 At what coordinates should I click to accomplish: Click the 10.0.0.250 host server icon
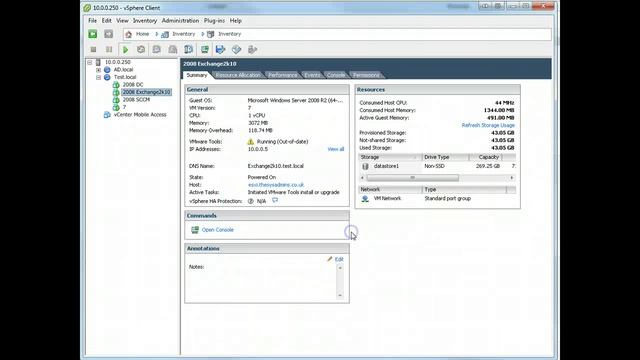[x=98, y=62]
